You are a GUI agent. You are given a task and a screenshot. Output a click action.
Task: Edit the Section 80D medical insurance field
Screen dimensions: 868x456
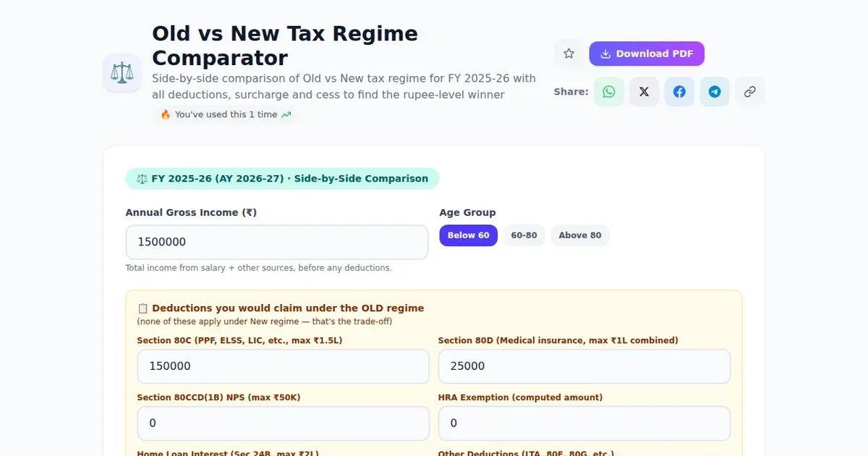tap(584, 366)
